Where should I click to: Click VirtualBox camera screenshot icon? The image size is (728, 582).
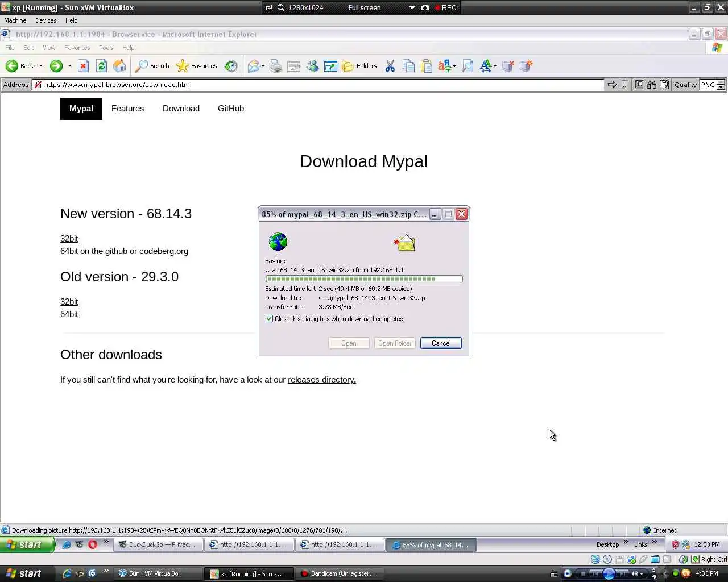(425, 7)
